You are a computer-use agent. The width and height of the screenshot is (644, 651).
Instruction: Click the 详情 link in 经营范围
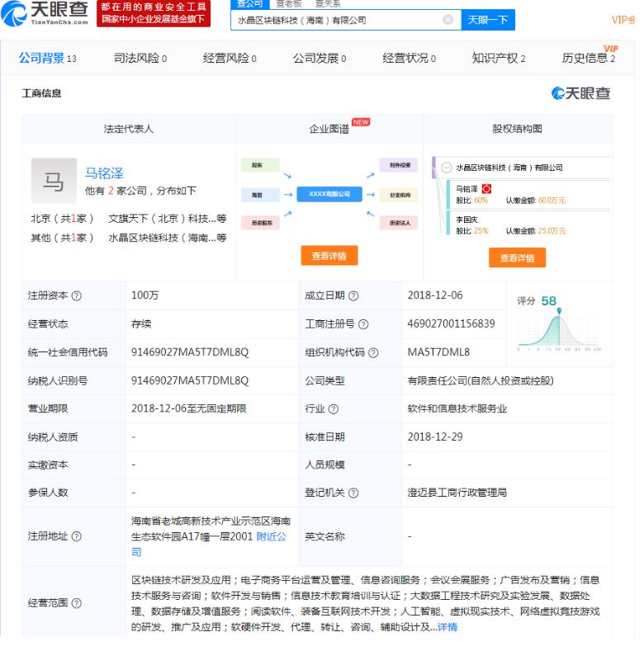pyautogui.click(x=447, y=627)
